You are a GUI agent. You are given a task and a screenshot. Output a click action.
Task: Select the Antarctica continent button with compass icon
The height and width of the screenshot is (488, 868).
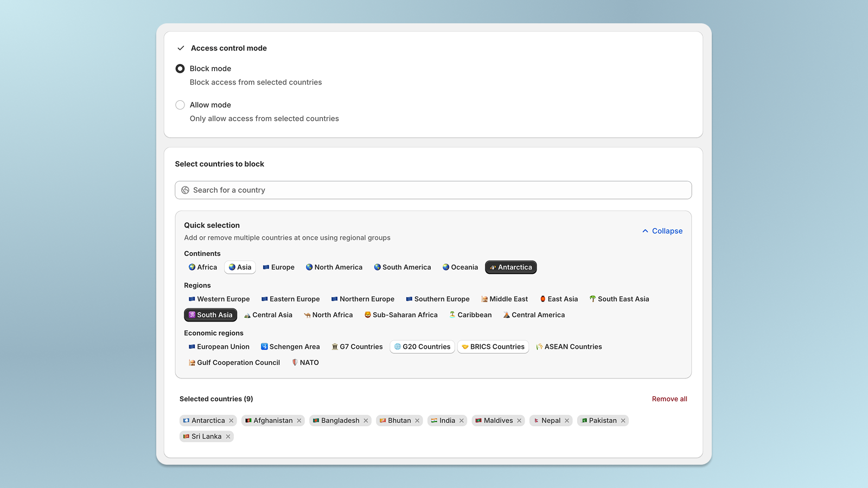coord(510,267)
